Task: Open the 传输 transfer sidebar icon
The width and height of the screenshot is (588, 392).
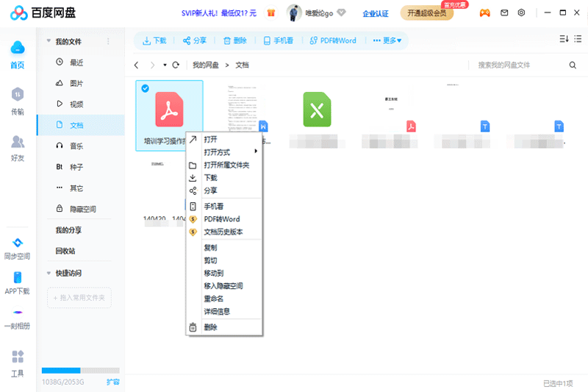Action: (x=17, y=100)
